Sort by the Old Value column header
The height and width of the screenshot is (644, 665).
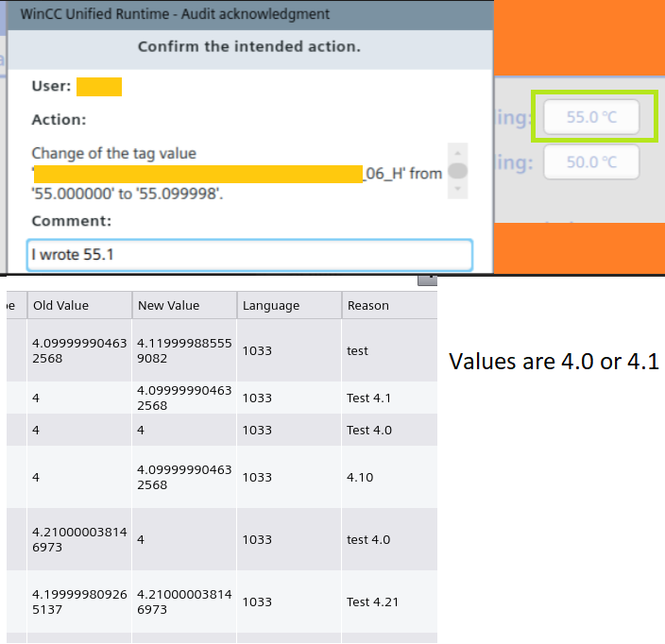pyautogui.click(x=79, y=305)
